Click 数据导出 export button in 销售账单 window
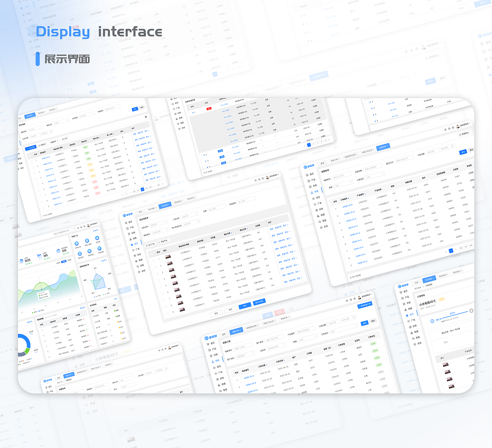Viewport: 492px width, 448px height. click(464, 134)
